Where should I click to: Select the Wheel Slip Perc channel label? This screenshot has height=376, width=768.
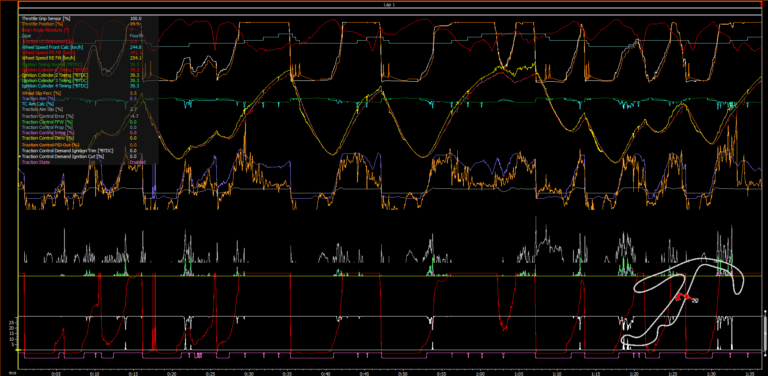41,93
